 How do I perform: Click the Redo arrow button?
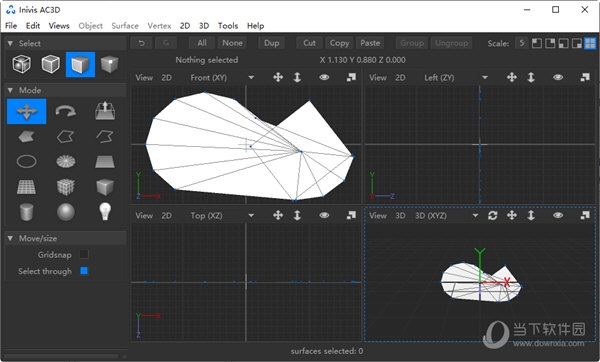(x=166, y=43)
